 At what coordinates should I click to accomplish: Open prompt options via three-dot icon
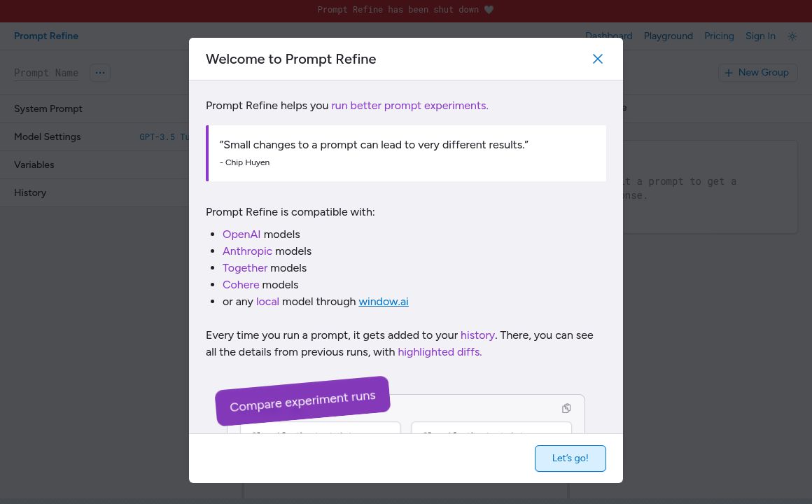pyautogui.click(x=100, y=73)
